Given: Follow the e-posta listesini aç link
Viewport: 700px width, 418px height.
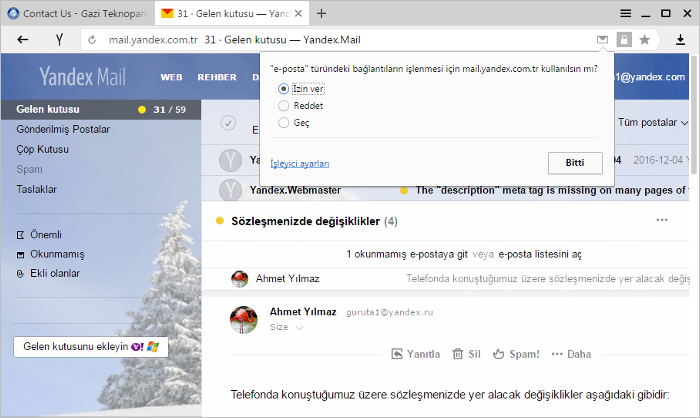Looking at the screenshot, I should (x=540, y=255).
